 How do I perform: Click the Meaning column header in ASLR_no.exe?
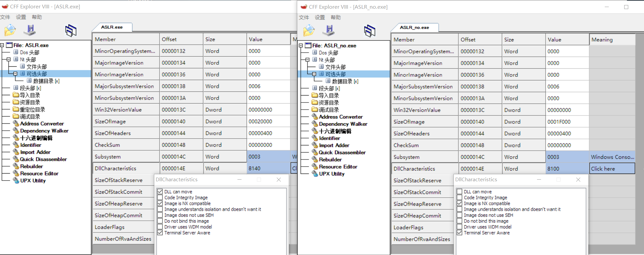(x=612, y=40)
